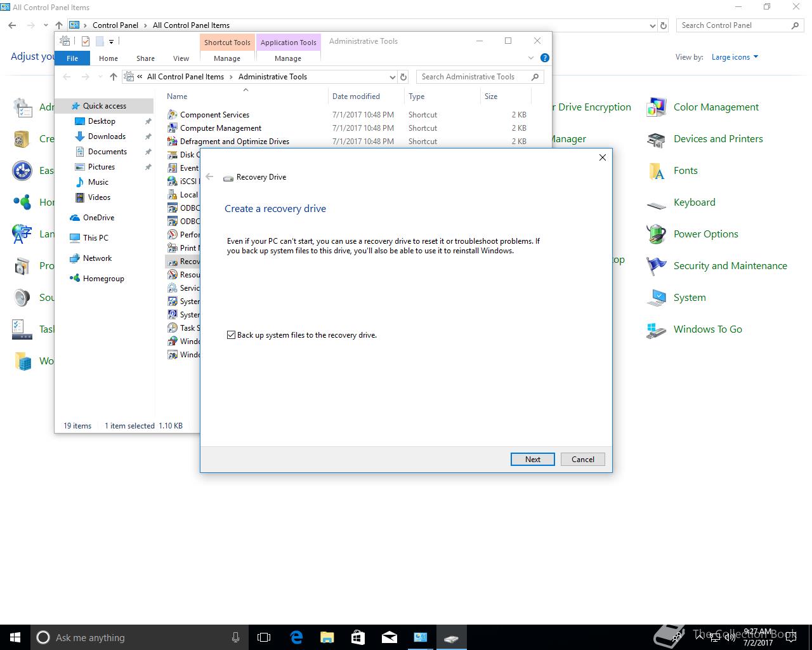Click the Cortana 'Ask me anything' box
The height and width of the screenshot is (650, 812).
(138, 637)
